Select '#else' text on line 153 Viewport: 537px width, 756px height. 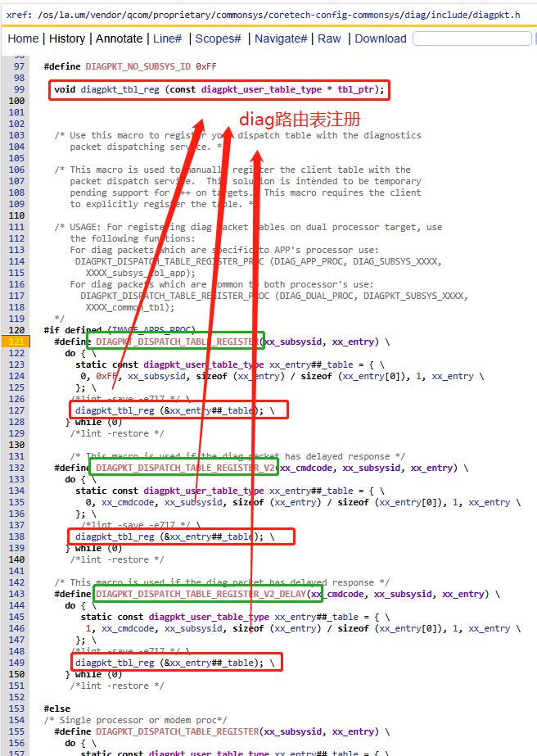pos(56,708)
